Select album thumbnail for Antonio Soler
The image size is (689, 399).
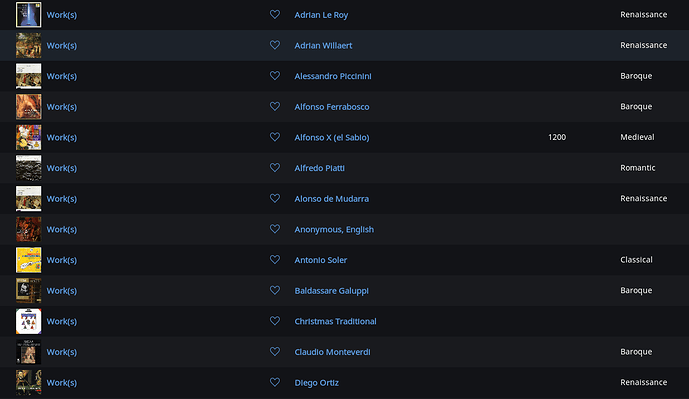point(29,260)
